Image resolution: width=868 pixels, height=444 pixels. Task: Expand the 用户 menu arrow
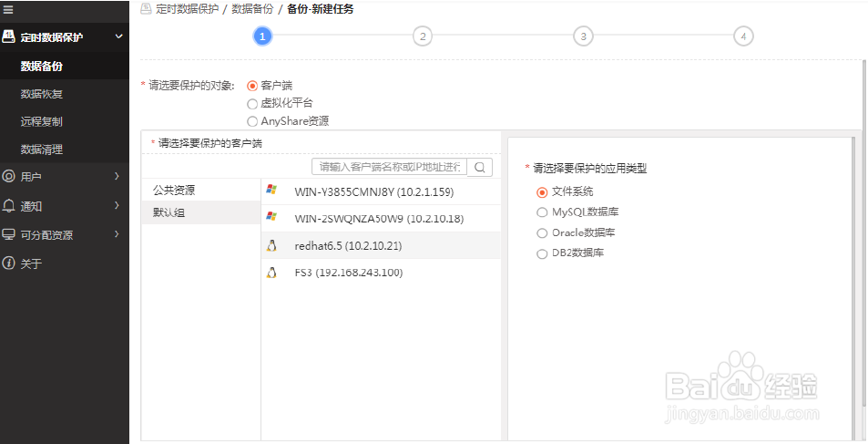click(x=117, y=176)
